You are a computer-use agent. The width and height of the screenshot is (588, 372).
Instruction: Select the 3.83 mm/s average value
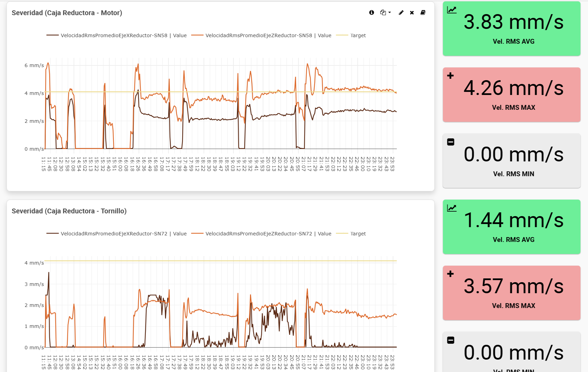tap(514, 22)
